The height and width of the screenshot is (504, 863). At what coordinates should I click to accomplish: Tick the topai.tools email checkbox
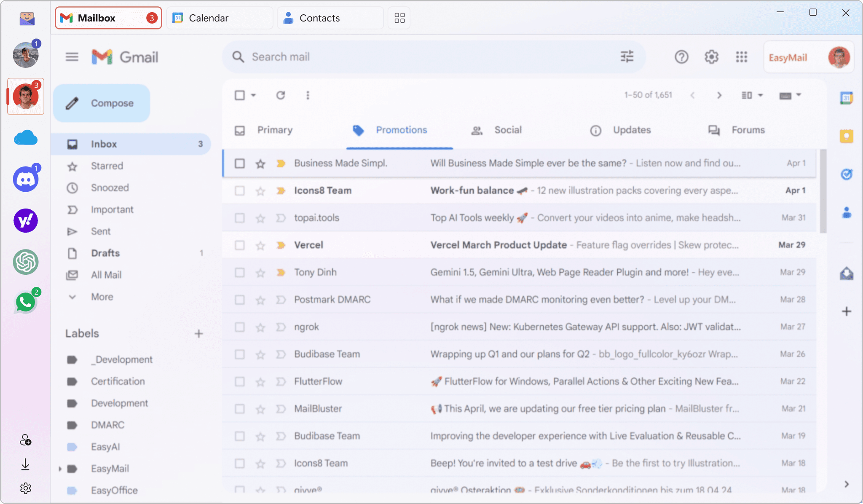(x=240, y=218)
